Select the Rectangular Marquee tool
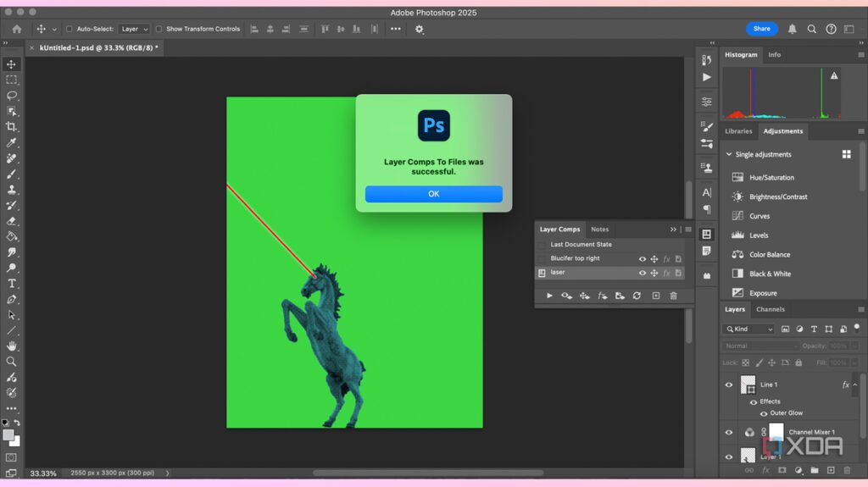868x487 pixels. coord(11,80)
